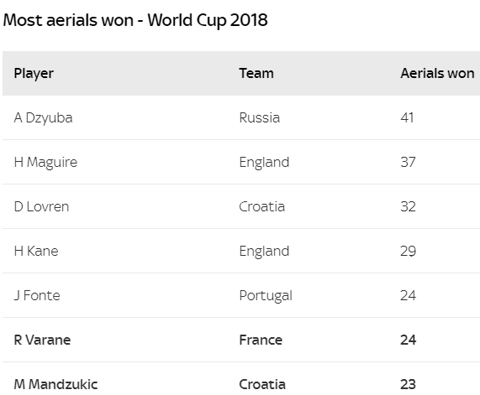Click the France team cell
The width and height of the screenshot is (480, 395).
tap(261, 340)
